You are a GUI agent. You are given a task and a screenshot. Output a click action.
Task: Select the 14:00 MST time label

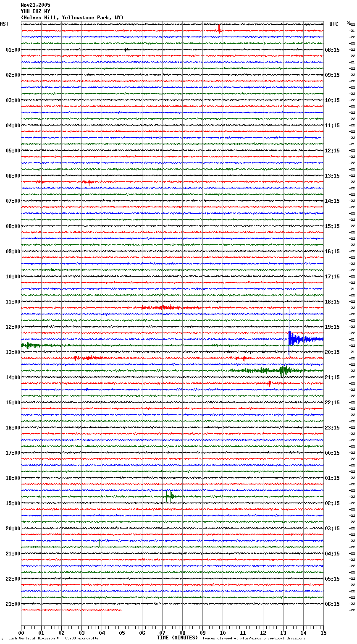tap(13, 377)
